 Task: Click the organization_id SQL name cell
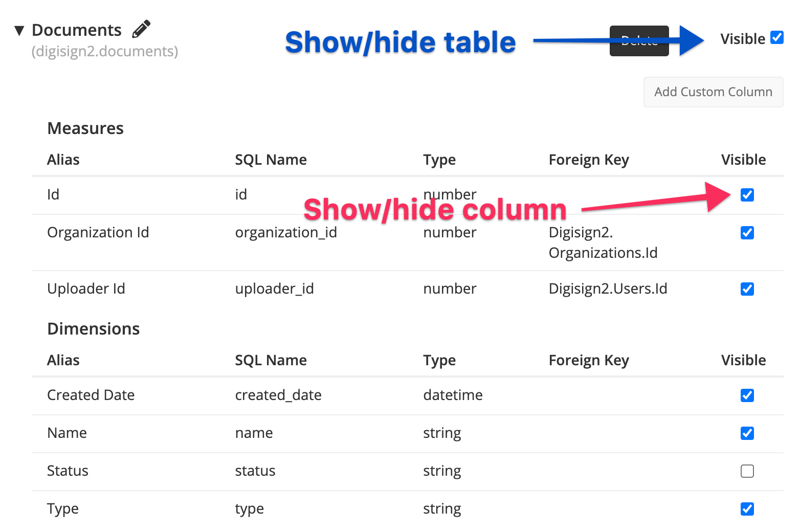point(286,233)
